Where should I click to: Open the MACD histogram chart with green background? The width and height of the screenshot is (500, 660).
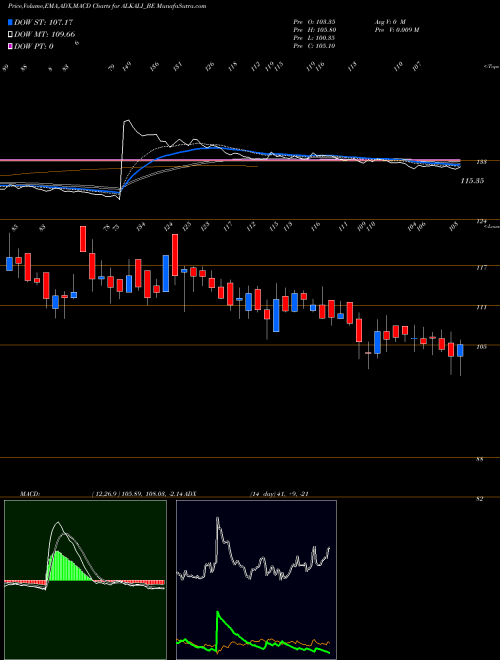tap(85, 580)
